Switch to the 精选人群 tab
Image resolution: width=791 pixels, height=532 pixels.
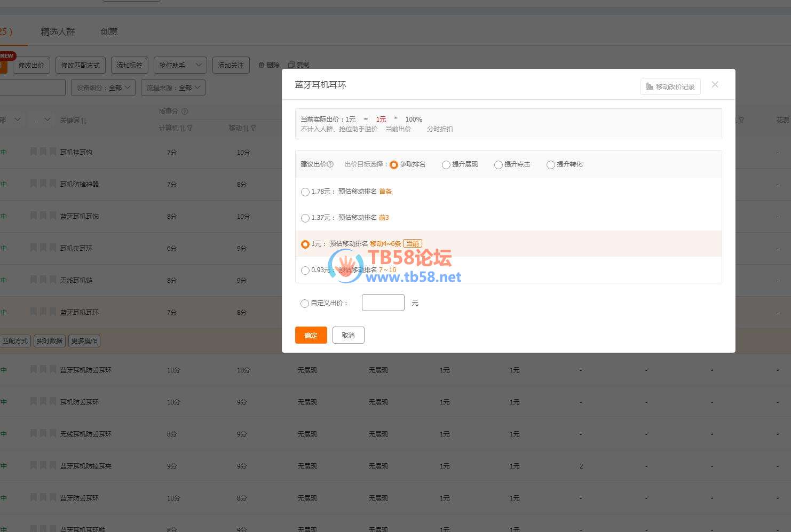click(x=58, y=32)
